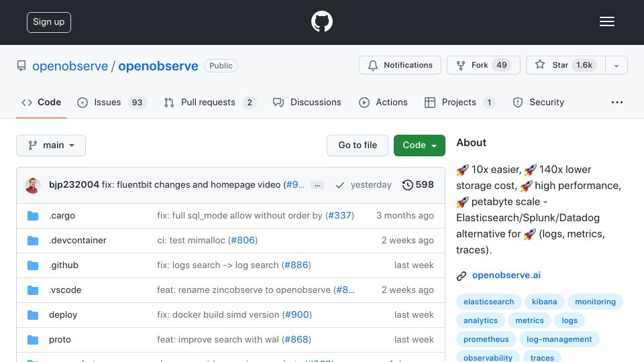Click the deploy folder icon
Viewport: 644px width, 362px height.
pyautogui.click(x=33, y=315)
